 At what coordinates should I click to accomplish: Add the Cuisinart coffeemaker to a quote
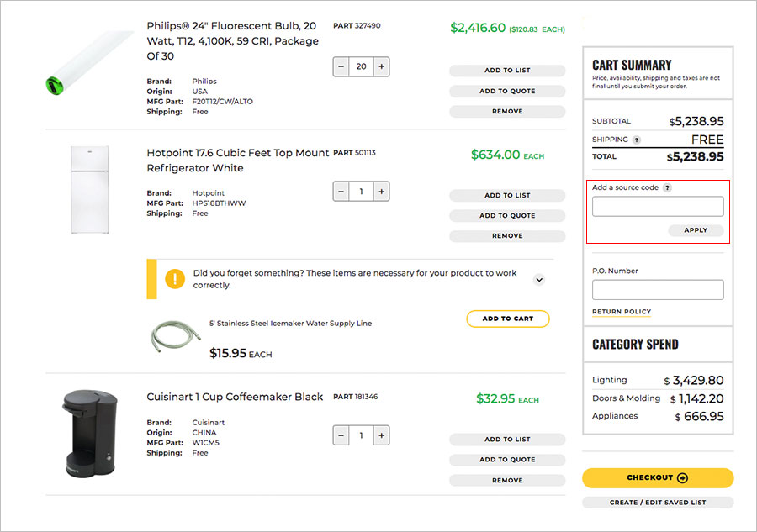(x=506, y=459)
